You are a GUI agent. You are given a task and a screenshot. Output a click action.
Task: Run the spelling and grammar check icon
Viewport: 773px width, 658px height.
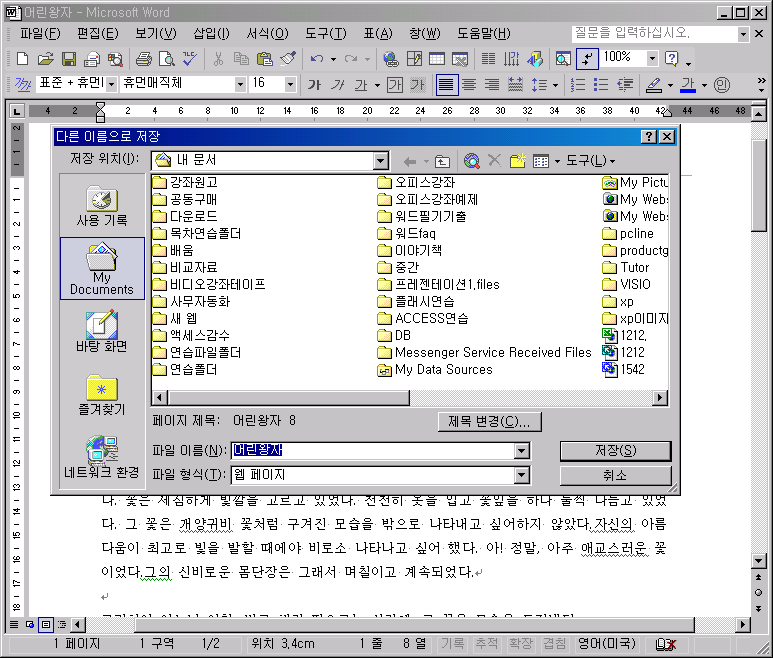tap(190, 59)
